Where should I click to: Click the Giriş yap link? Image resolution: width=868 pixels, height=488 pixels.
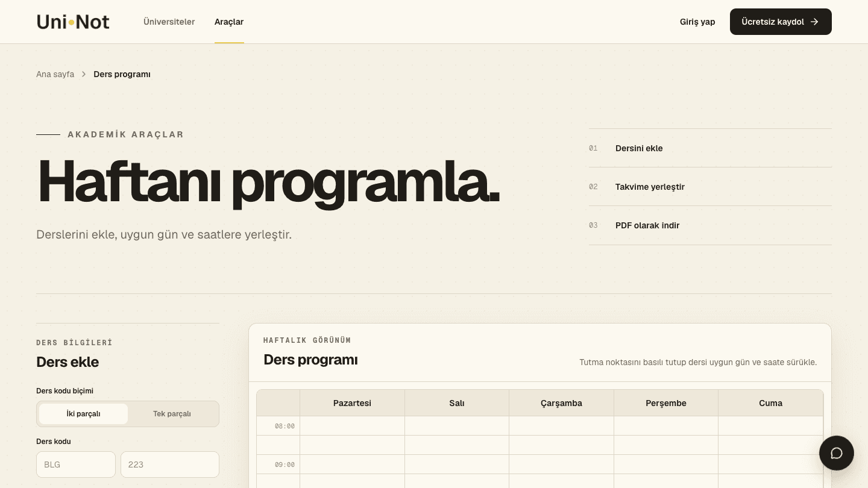coord(697,22)
